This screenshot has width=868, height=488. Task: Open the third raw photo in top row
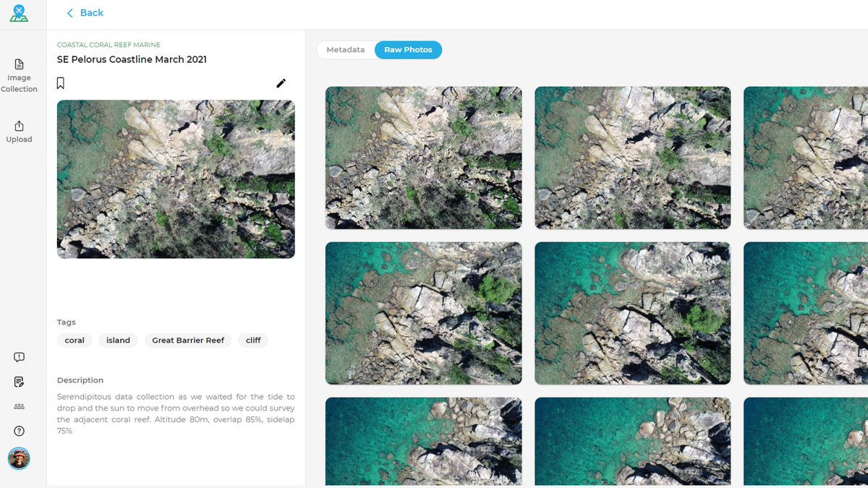(x=806, y=158)
